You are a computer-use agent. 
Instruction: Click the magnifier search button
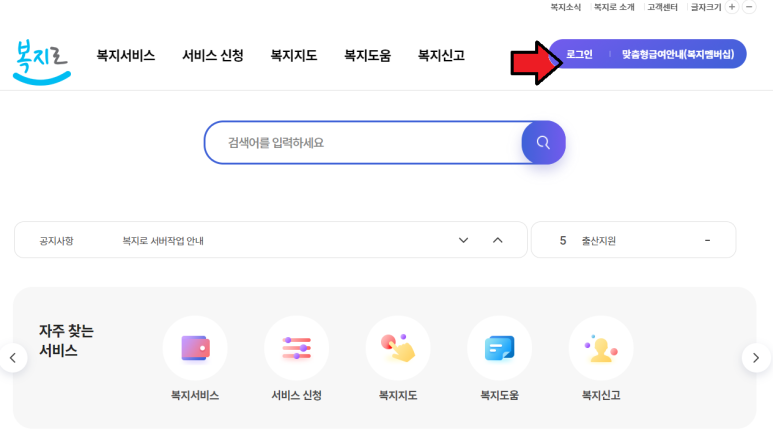tap(543, 143)
